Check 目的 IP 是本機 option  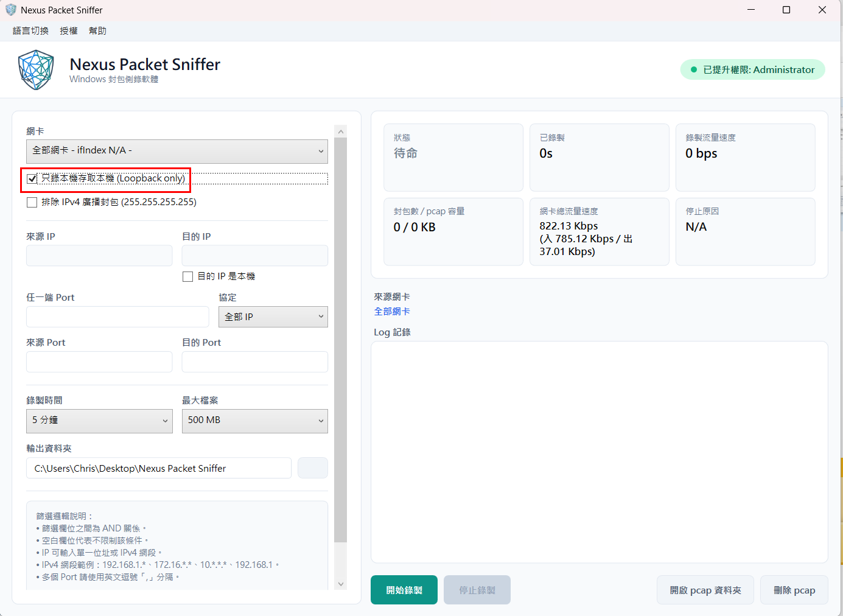click(x=188, y=276)
